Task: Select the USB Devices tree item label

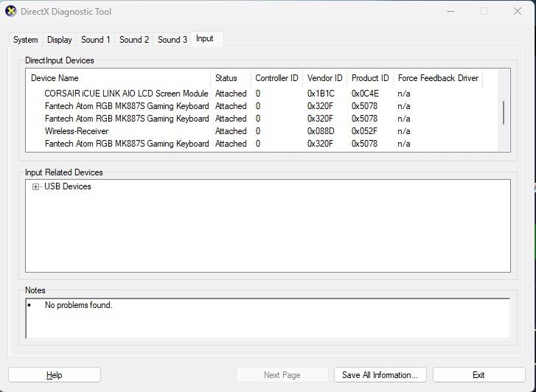Action: click(68, 186)
